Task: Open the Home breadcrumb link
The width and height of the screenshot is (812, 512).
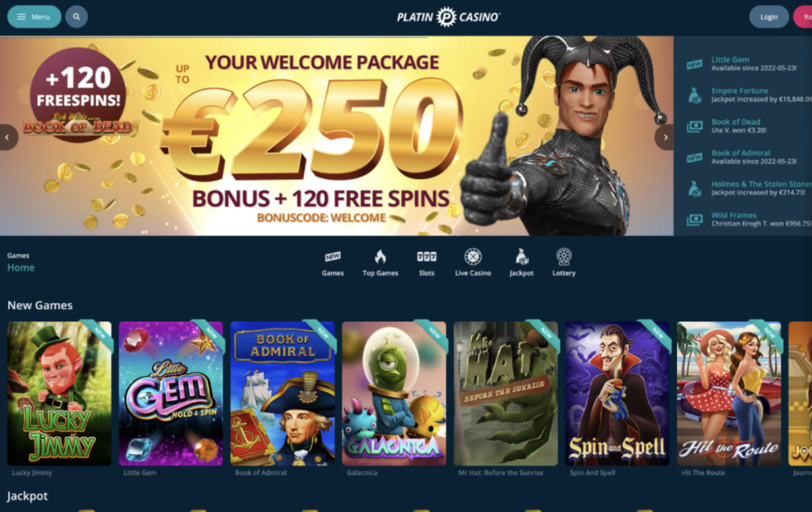Action: (x=21, y=268)
